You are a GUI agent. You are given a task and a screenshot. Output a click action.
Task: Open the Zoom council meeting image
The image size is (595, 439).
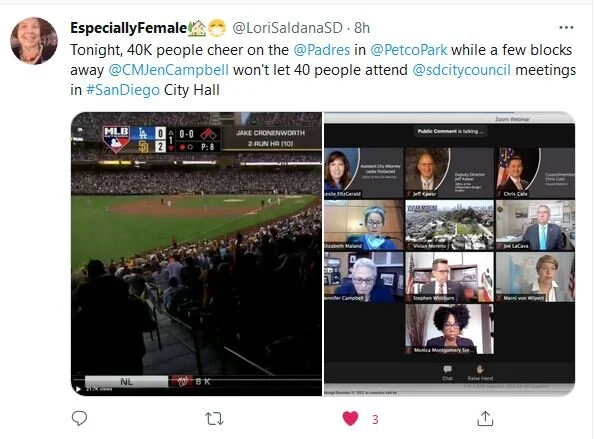pos(449,254)
